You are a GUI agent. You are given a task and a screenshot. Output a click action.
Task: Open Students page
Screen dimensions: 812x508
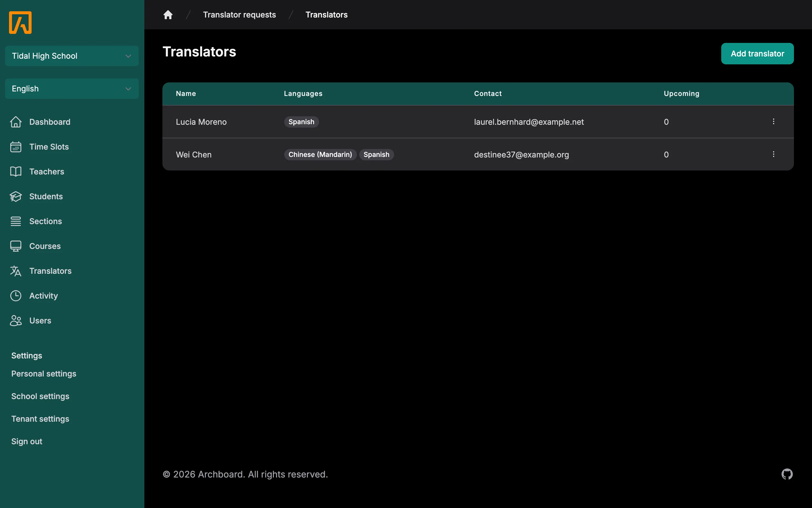pyautogui.click(x=46, y=196)
